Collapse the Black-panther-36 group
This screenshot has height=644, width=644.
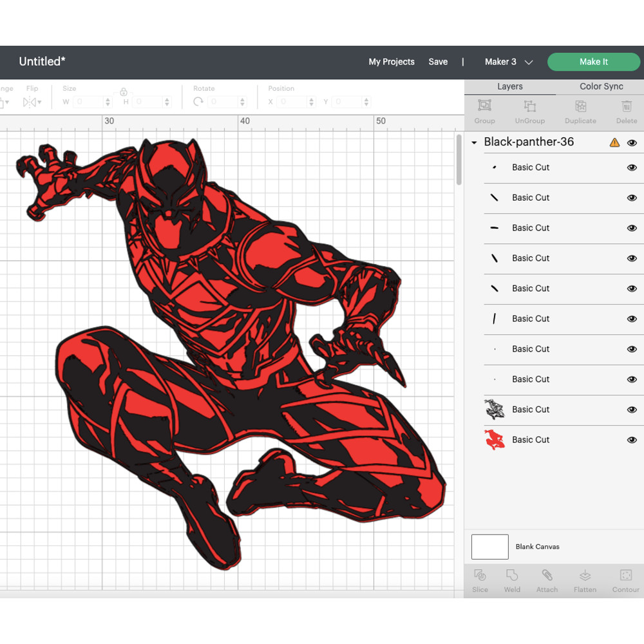(475, 142)
